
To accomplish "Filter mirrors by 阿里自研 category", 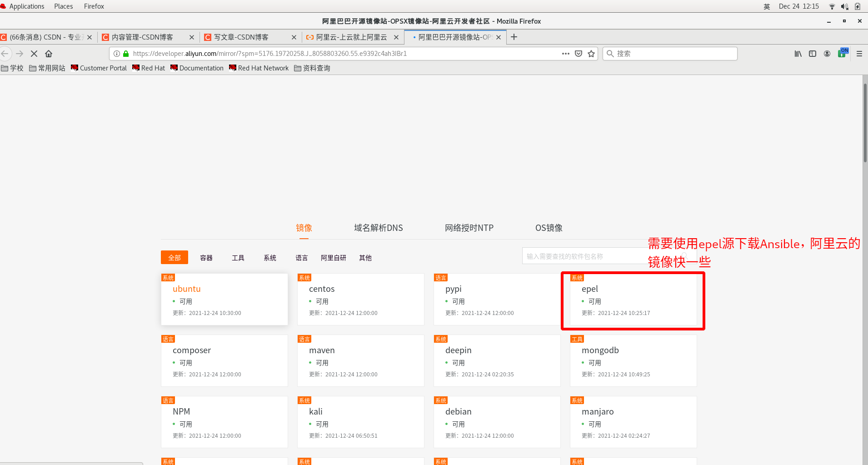I will 334,258.
